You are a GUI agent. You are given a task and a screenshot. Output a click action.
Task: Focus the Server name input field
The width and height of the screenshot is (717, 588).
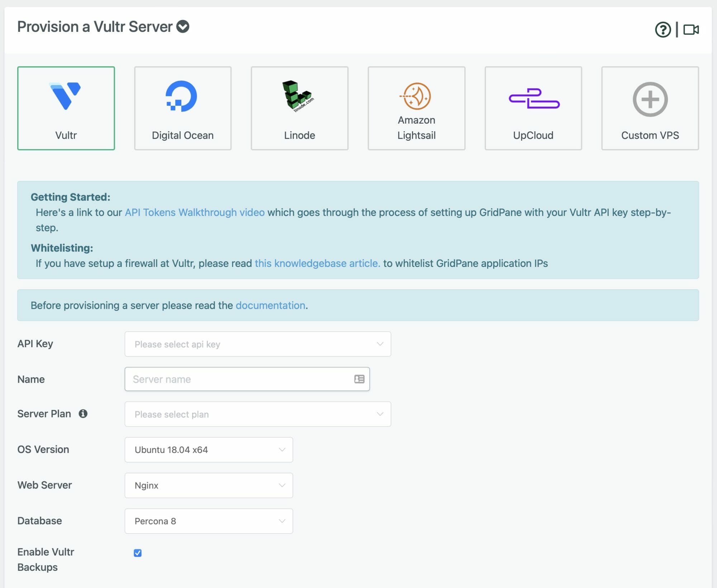247,379
